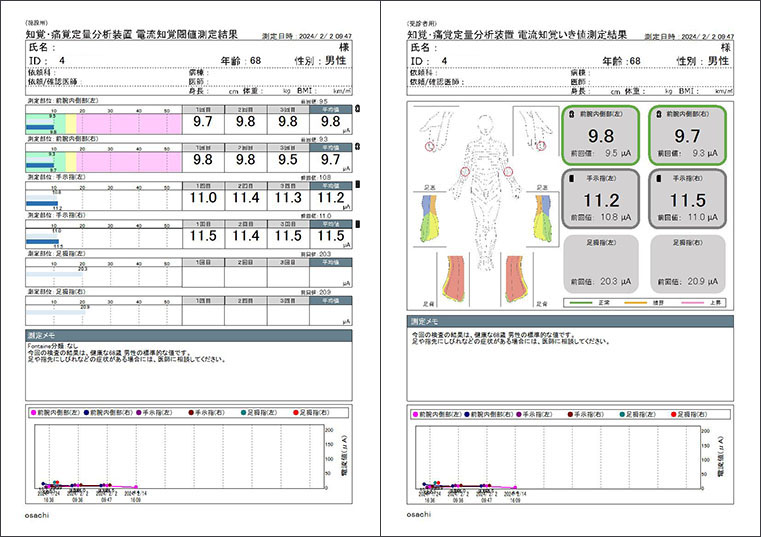The height and width of the screenshot is (537, 761).
Task: Click the left-page 氏名 name field
Action: [x=189, y=47]
